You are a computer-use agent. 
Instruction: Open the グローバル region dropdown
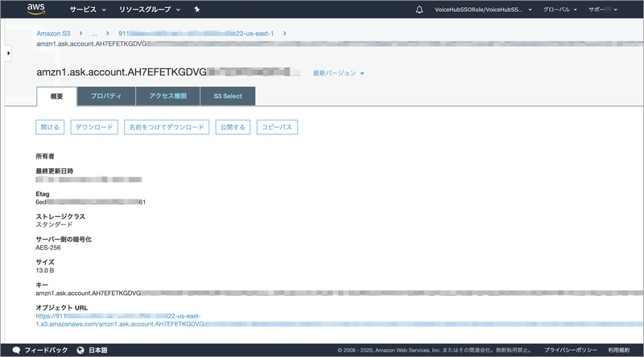[x=560, y=10]
